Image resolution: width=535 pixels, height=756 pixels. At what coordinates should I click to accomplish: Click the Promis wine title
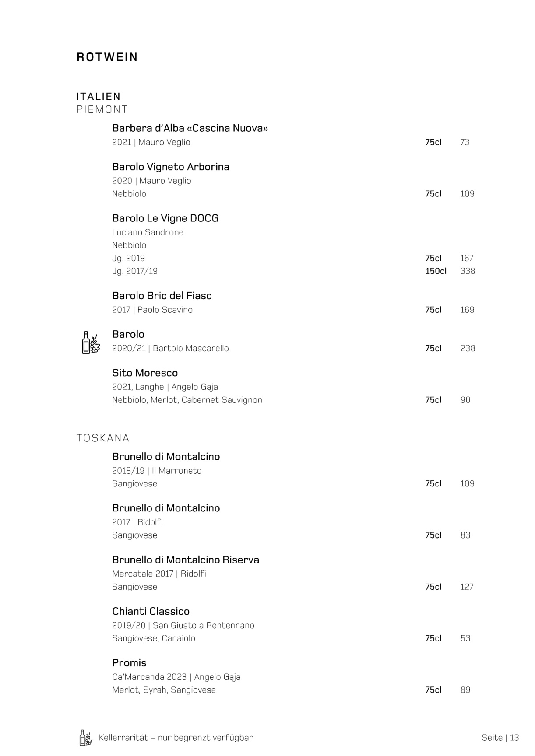[x=129, y=663]
